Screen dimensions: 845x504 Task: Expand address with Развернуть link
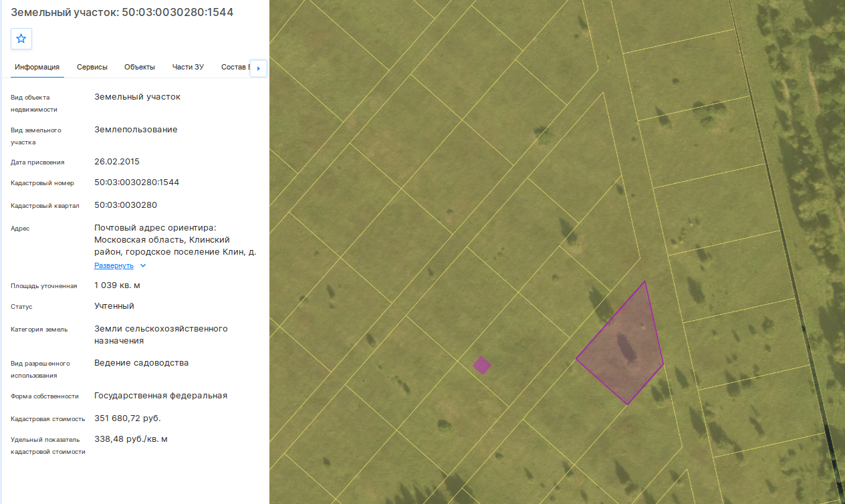coord(114,265)
